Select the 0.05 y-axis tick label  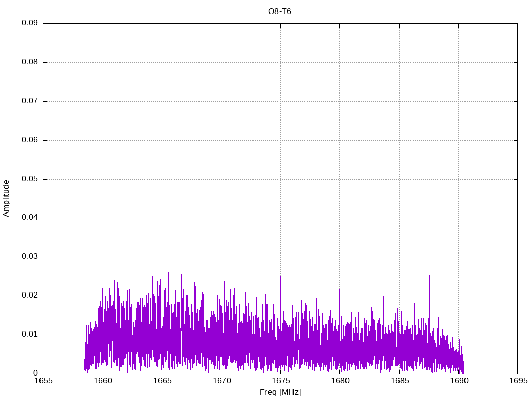click(30, 179)
